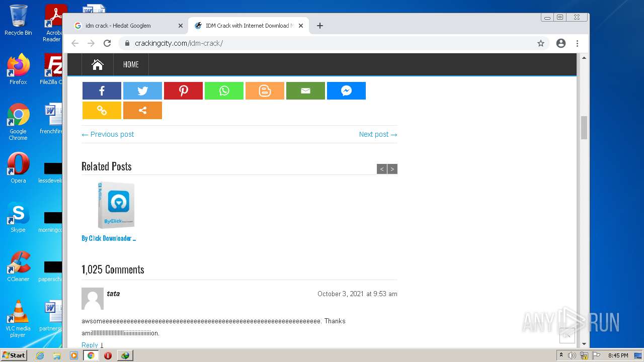
Task: Open Firefox desktop shortcut
Action: point(18,69)
